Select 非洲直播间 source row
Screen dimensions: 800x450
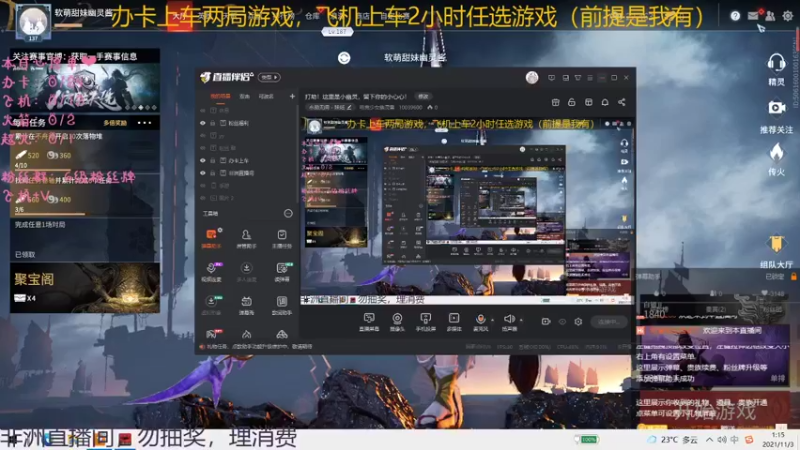pyautogui.click(x=247, y=173)
